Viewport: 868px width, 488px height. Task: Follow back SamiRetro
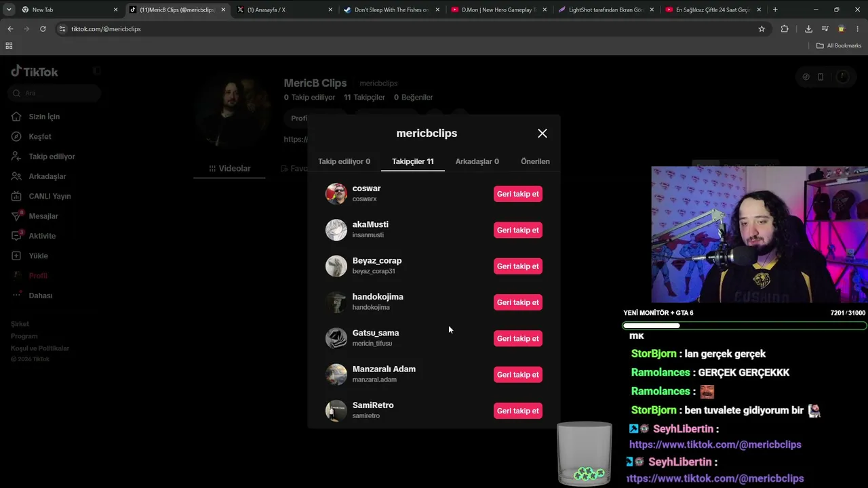coord(518,411)
